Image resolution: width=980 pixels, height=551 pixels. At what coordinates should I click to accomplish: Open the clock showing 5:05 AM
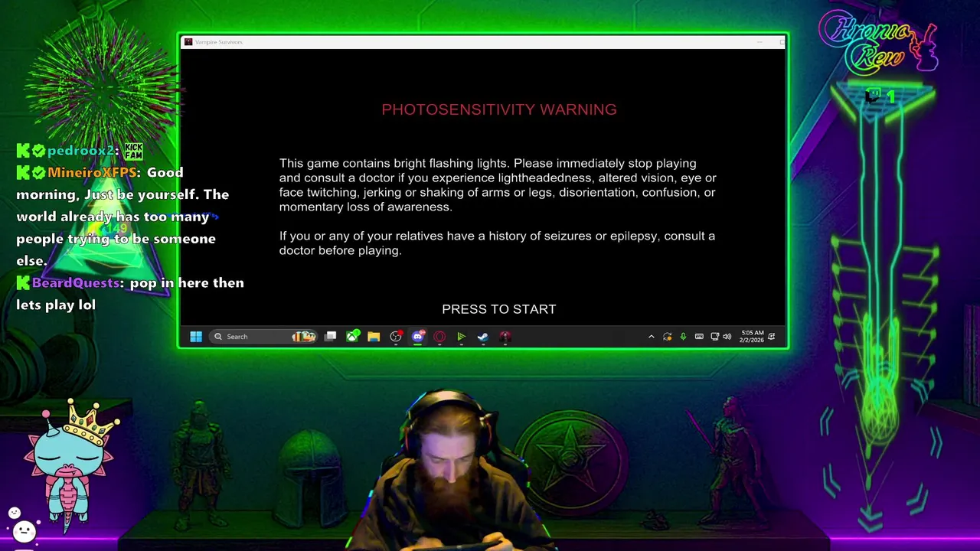[752, 337]
